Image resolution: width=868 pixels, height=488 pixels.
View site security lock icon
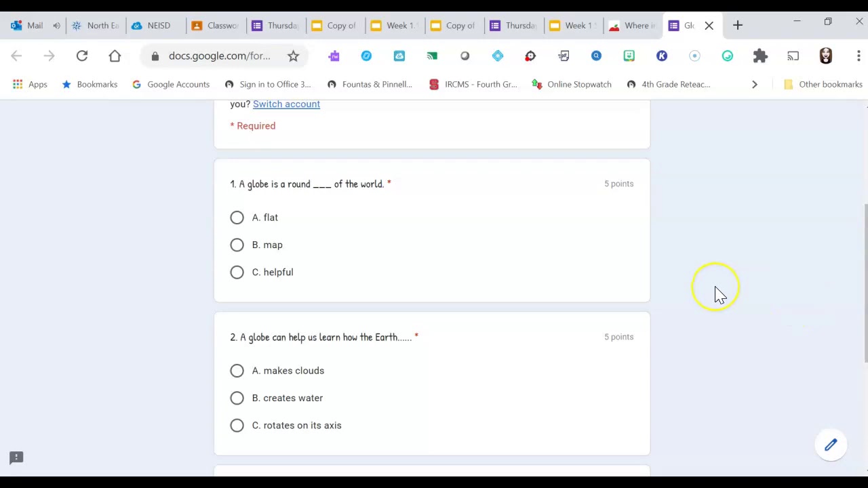click(155, 56)
